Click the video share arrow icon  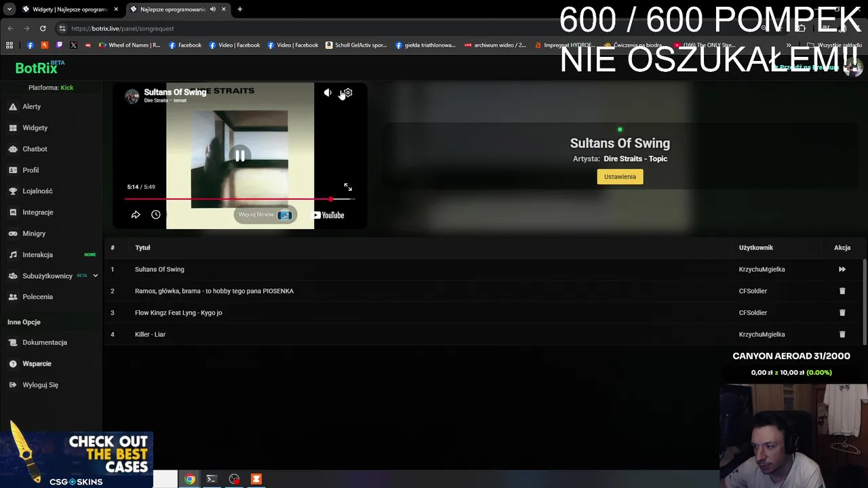pyautogui.click(x=136, y=215)
